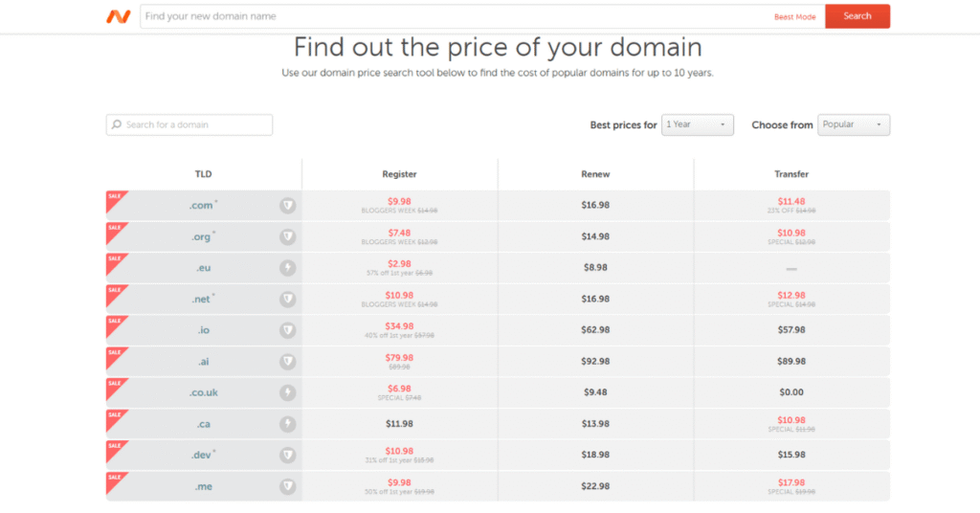The width and height of the screenshot is (980, 513).
Task: Focus the Search for a domain field
Action: (x=189, y=125)
